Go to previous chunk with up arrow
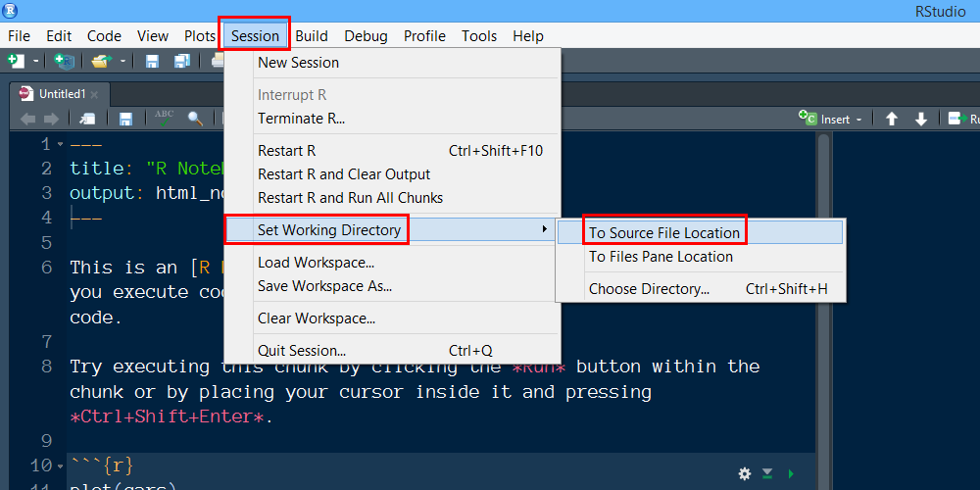 (x=892, y=119)
